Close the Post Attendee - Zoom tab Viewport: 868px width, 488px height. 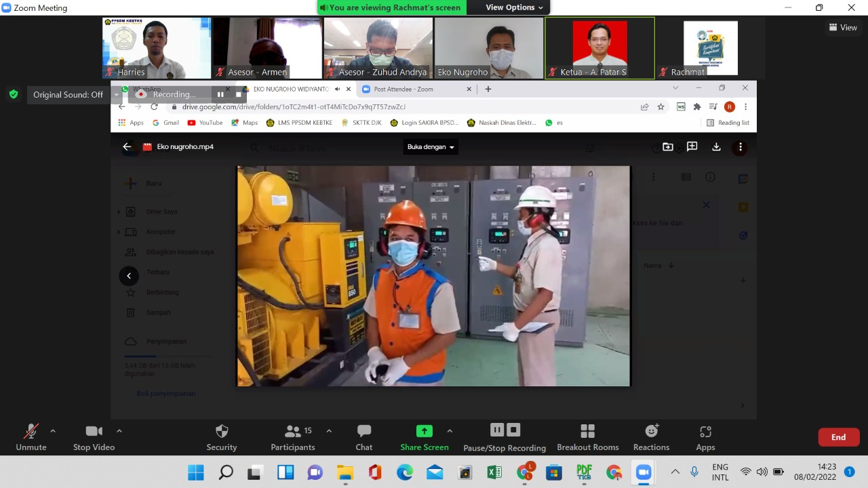469,89
